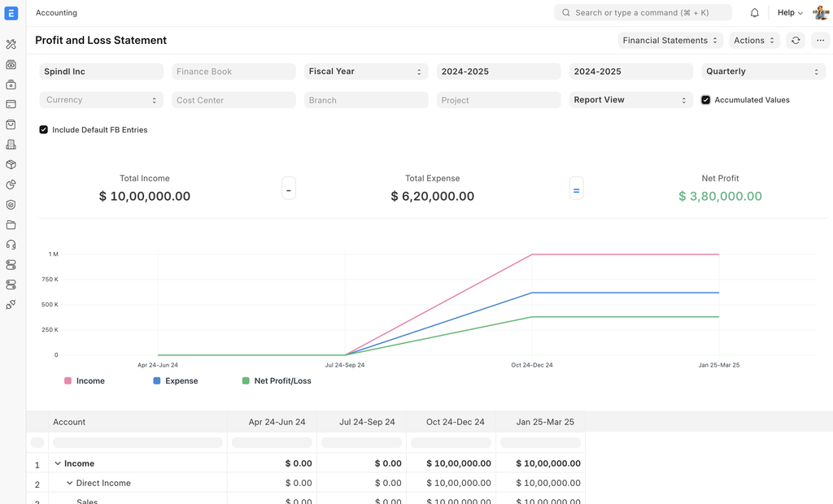Open the tools workspace in the sidebar
The image size is (833, 504).
[11, 44]
